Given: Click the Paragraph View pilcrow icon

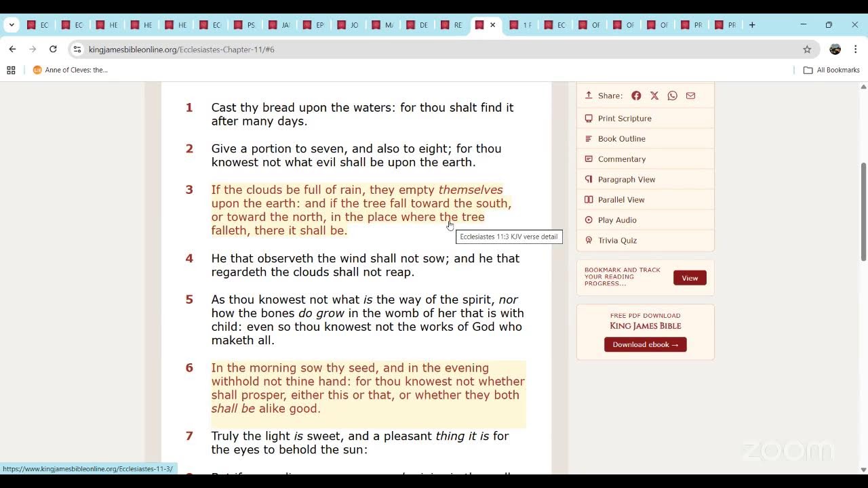Looking at the screenshot, I should 589,179.
